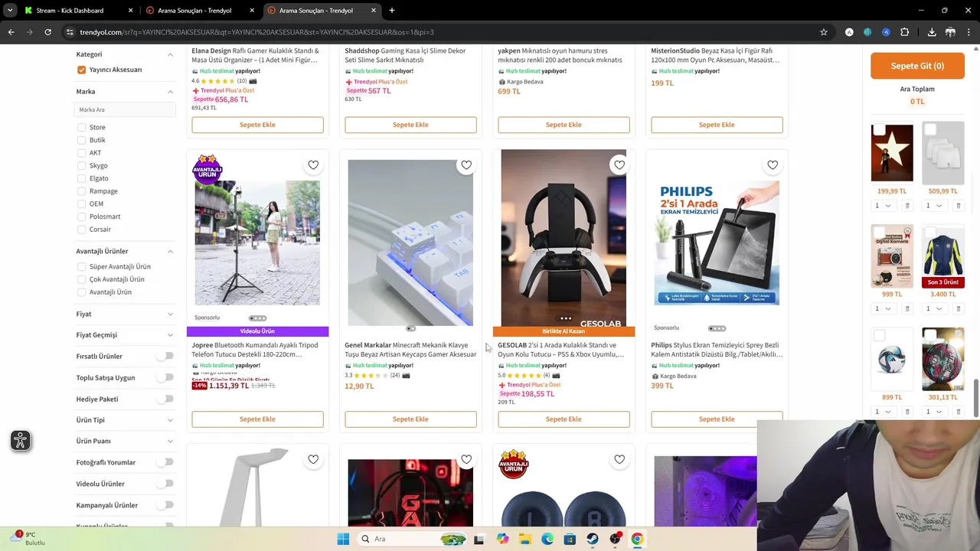Toggle the Hediye Paketi switch
Viewport: 980px width, 551px height.
[164, 399]
